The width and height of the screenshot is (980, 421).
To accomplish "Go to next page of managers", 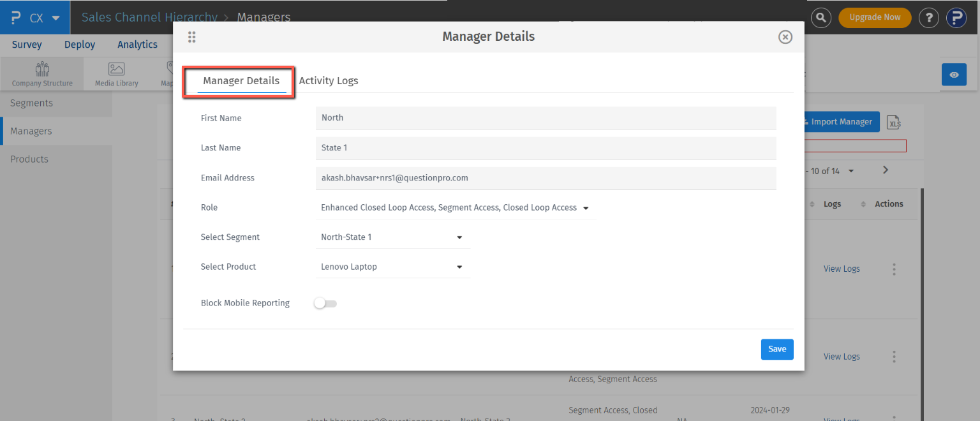I will click(885, 170).
